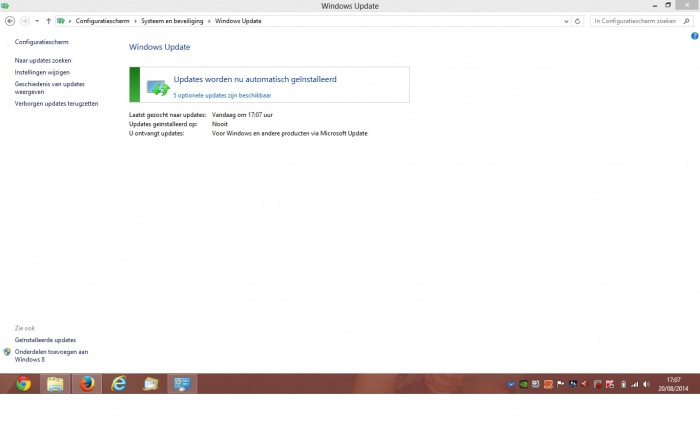
Task: Select the Windows Update breadcrumb
Action: pyautogui.click(x=238, y=21)
